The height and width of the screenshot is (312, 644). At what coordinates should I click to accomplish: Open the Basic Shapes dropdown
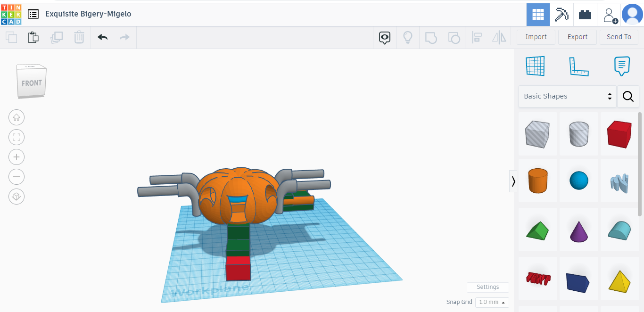click(567, 96)
